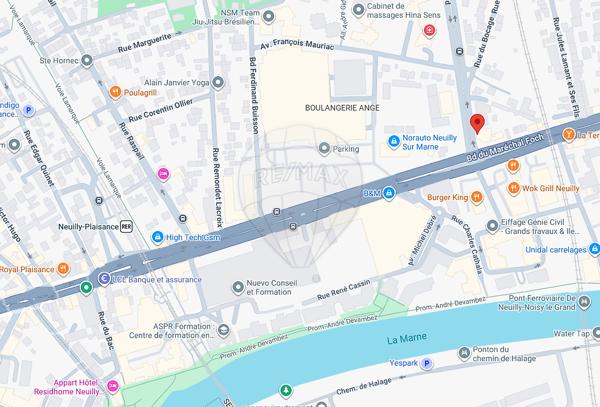This screenshot has height=407, width=600.
Task: Click the Neuilly-Plaisance RER station icon
Action: [126, 226]
